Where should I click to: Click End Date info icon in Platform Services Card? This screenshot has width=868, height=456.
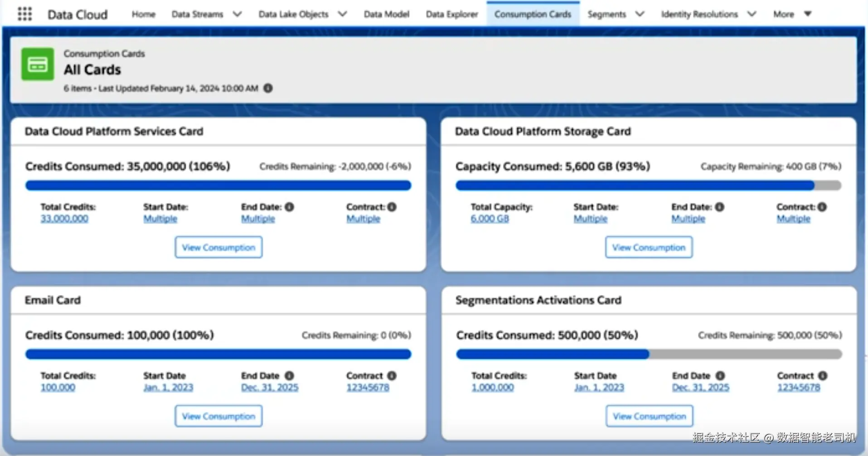[x=289, y=207]
